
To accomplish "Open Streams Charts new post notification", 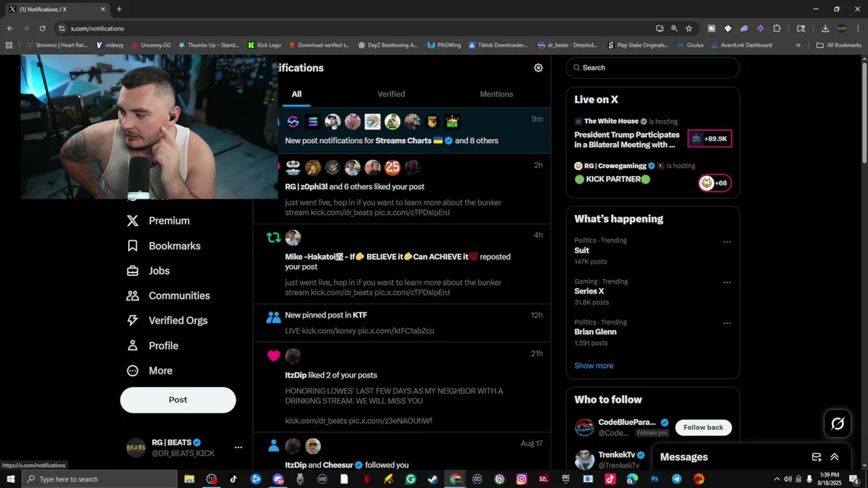I will [402, 131].
